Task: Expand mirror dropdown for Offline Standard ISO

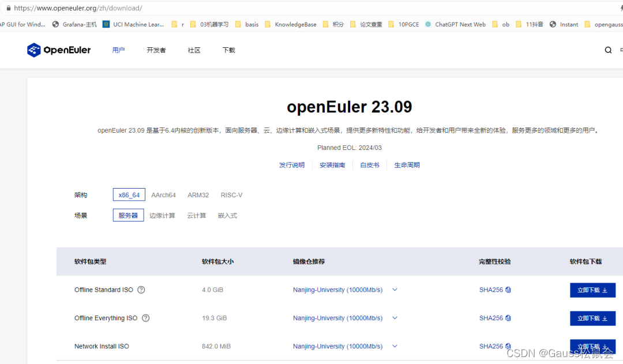Action: click(x=395, y=290)
